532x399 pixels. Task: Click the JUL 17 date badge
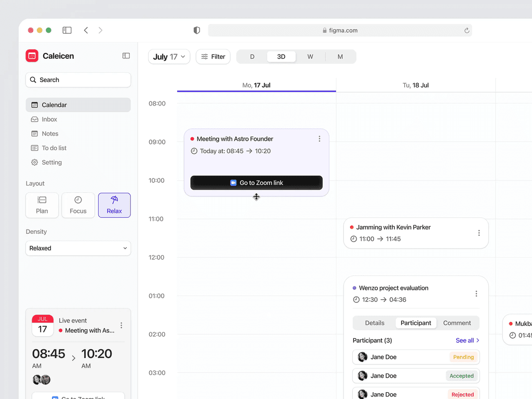tap(43, 326)
